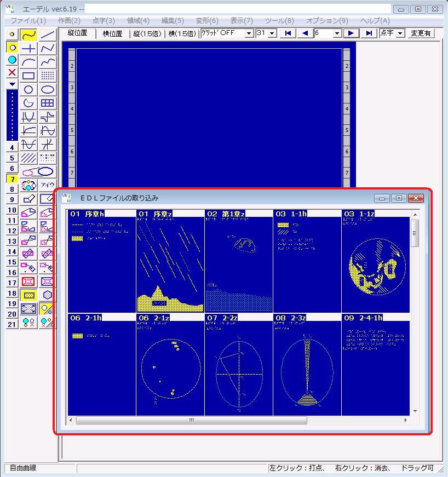Click the 変更有 button
This screenshot has width=448, height=477.
(x=420, y=33)
